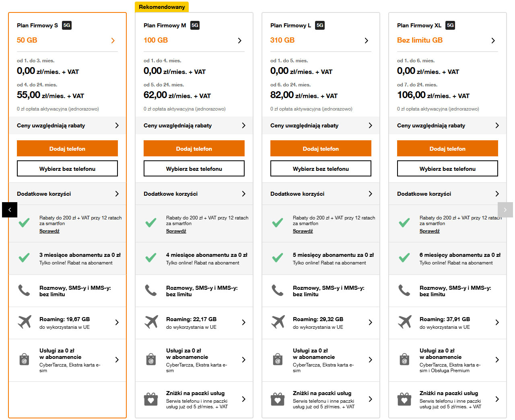Click the green checkmark beside 4 miesiące abonamentu
Viewport: 515px width, 420px height.
point(151,258)
